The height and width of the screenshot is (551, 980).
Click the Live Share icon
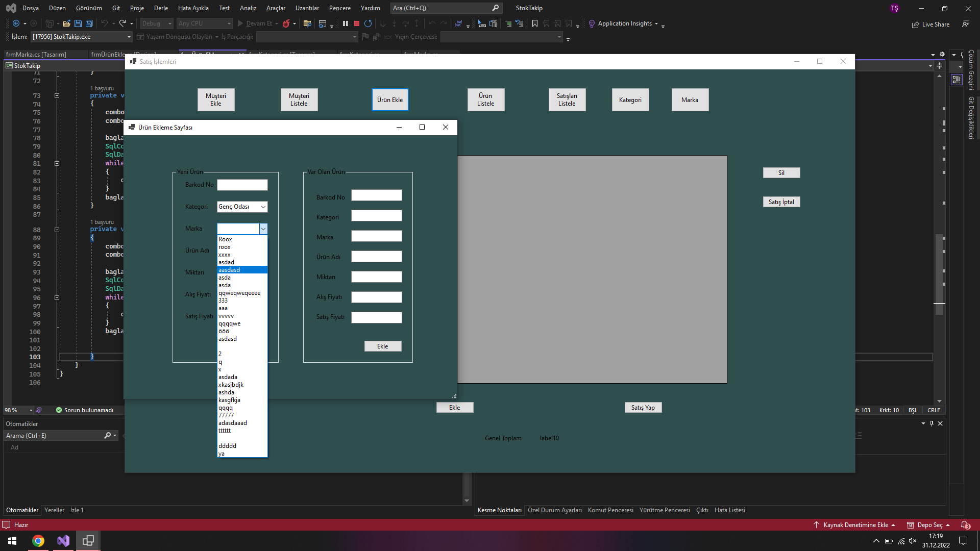pyautogui.click(x=916, y=24)
